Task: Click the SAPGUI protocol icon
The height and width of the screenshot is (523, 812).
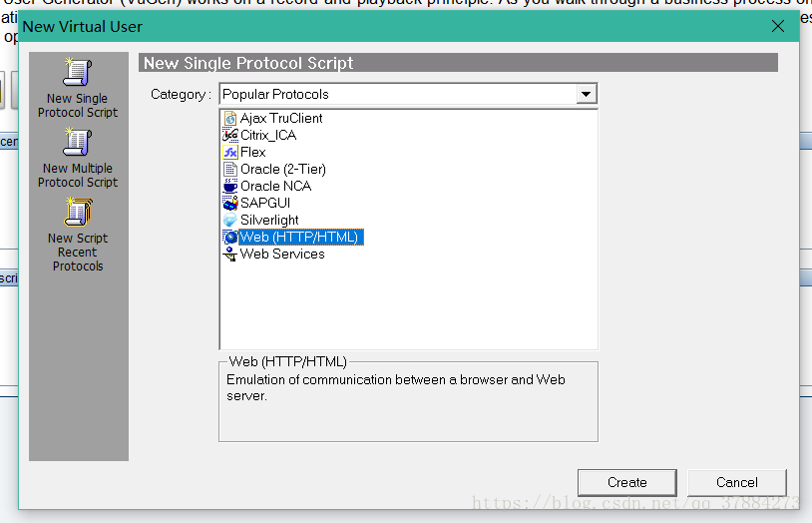Action: [x=230, y=204]
